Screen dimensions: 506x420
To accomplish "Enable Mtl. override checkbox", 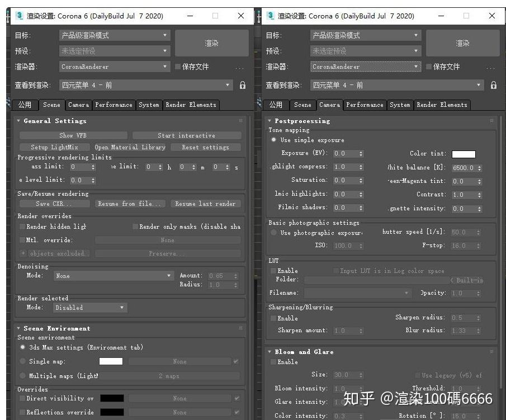I will click(x=22, y=240).
